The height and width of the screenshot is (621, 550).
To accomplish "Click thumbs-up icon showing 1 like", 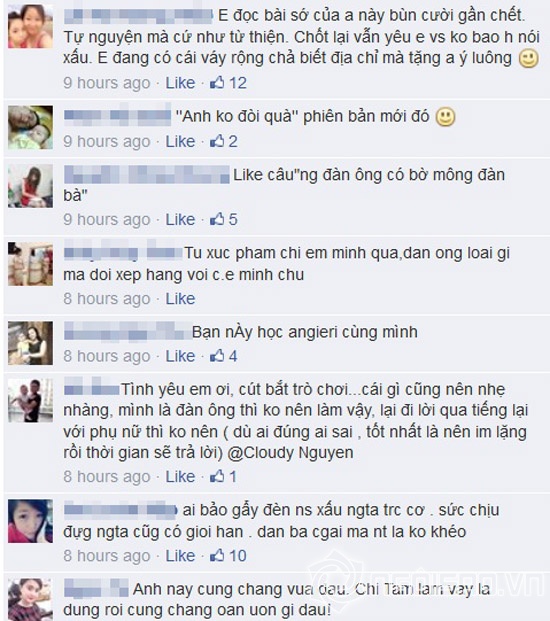I will (x=217, y=476).
